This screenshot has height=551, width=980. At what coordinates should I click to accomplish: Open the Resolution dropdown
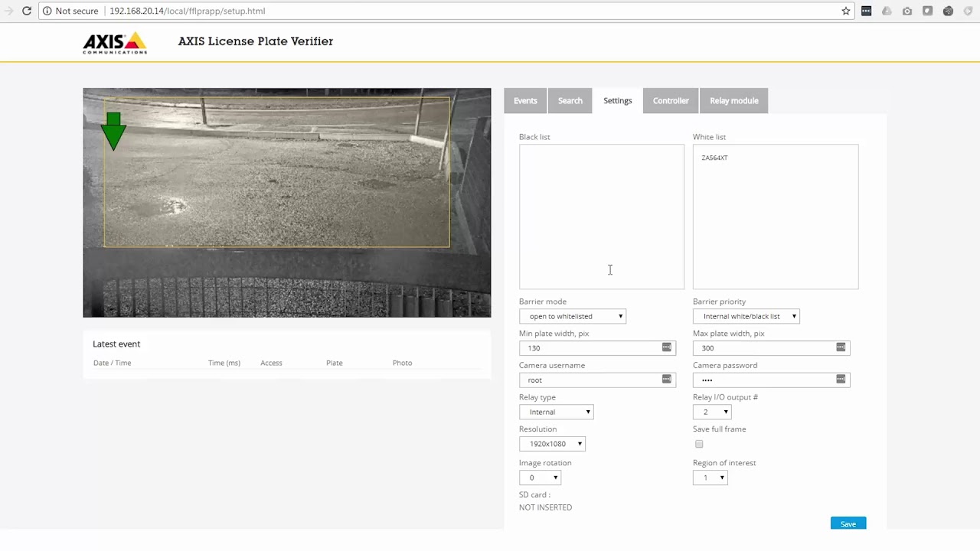click(552, 444)
